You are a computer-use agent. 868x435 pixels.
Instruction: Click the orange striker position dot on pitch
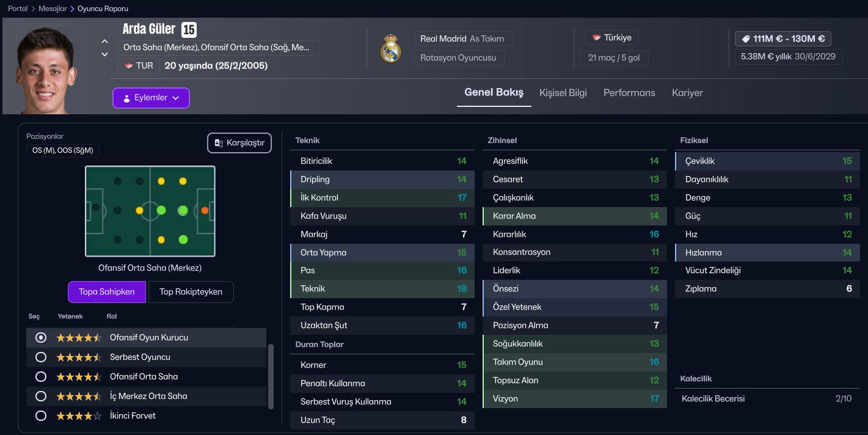coord(205,210)
